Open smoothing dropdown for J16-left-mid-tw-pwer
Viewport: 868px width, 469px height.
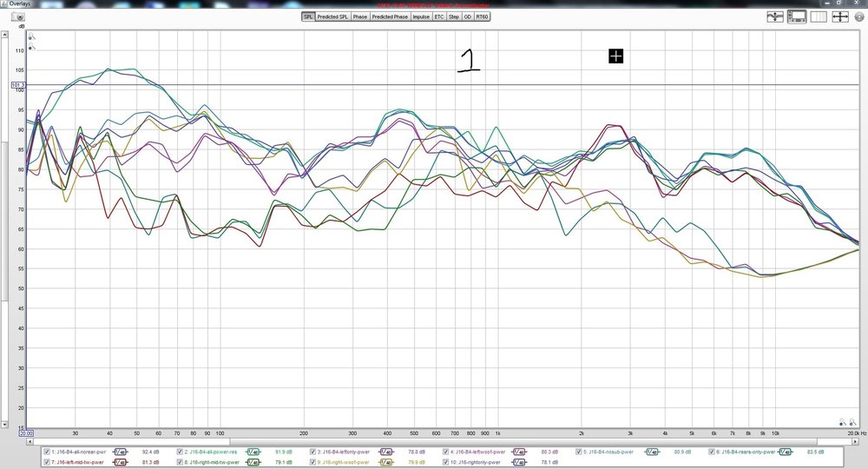pos(120,462)
